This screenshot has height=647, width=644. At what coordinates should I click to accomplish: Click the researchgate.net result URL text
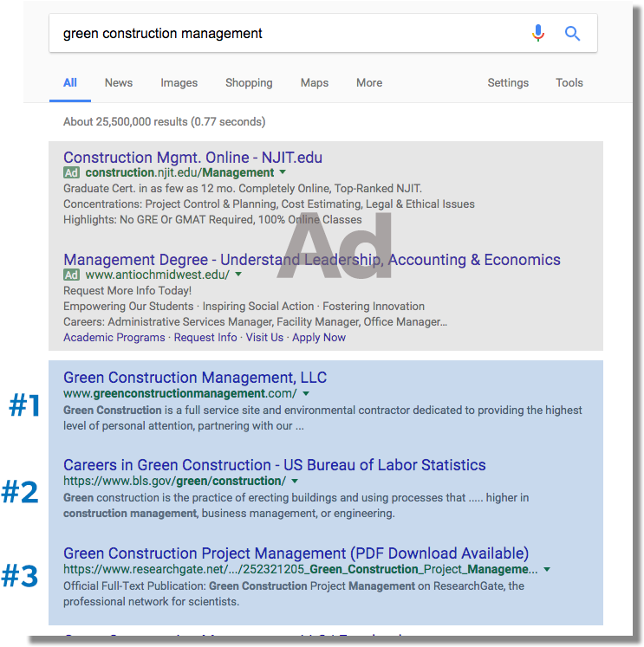pyautogui.click(x=300, y=569)
